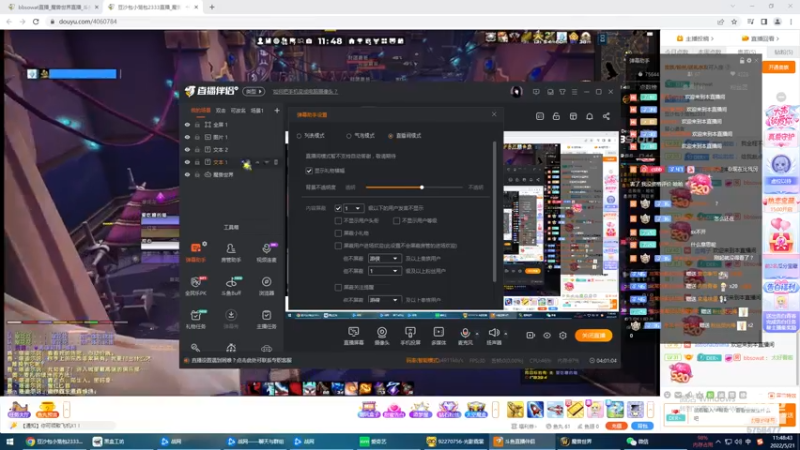Viewport: 800px width, 450px height.
Task: Click the lock icon above preview
Action: point(556,116)
